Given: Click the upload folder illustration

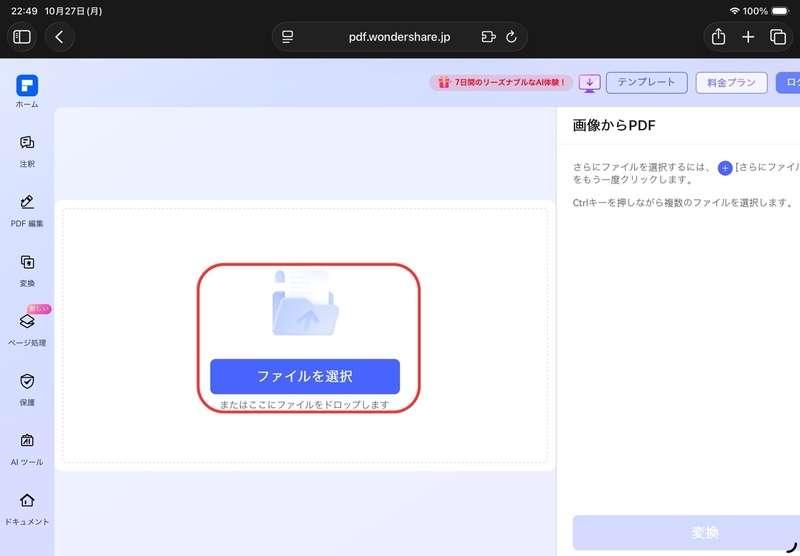Looking at the screenshot, I should pos(305,304).
